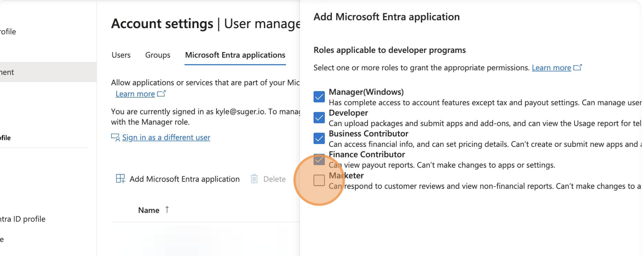
Task: Check the Marketer role checkbox
Action: (319, 180)
